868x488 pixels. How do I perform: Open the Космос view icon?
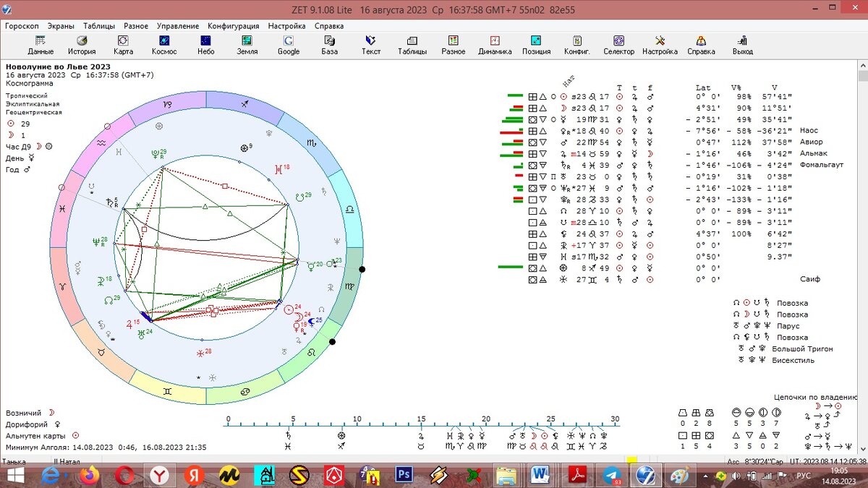pyautogui.click(x=164, y=46)
